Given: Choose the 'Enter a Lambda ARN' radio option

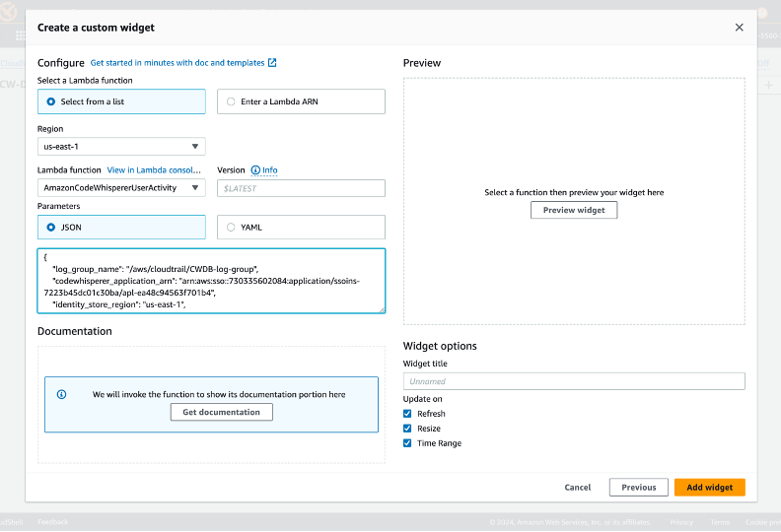Looking at the screenshot, I should click(231, 101).
